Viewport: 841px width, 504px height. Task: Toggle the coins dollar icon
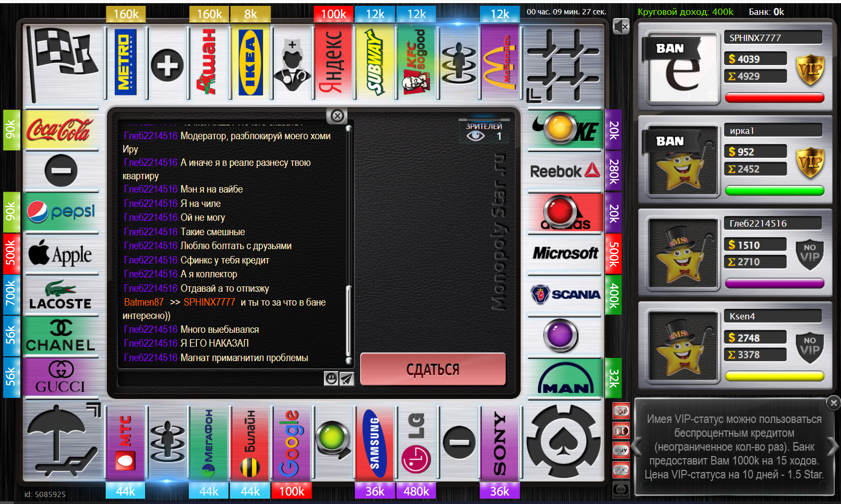tap(621, 430)
